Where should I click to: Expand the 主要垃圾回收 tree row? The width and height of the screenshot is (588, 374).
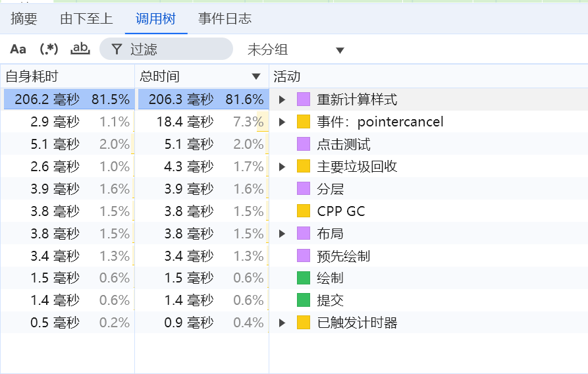click(282, 167)
